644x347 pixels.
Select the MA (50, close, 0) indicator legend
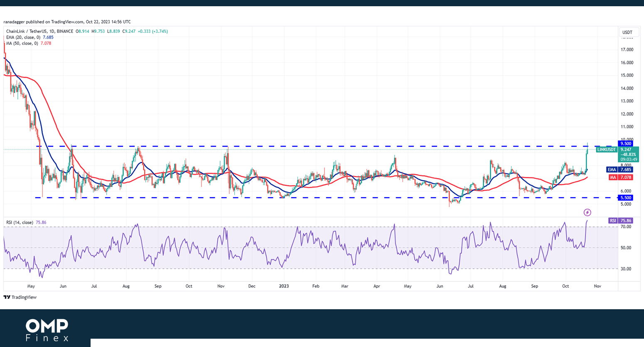pyautogui.click(x=29, y=43)
